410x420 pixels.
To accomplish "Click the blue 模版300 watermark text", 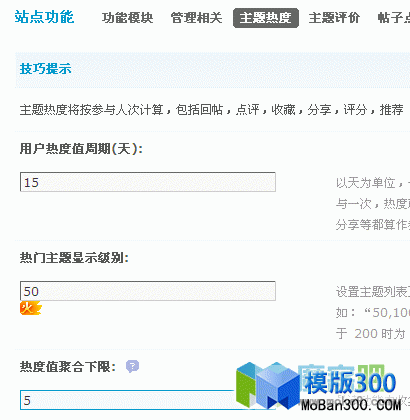I will (x=350, y=382).
